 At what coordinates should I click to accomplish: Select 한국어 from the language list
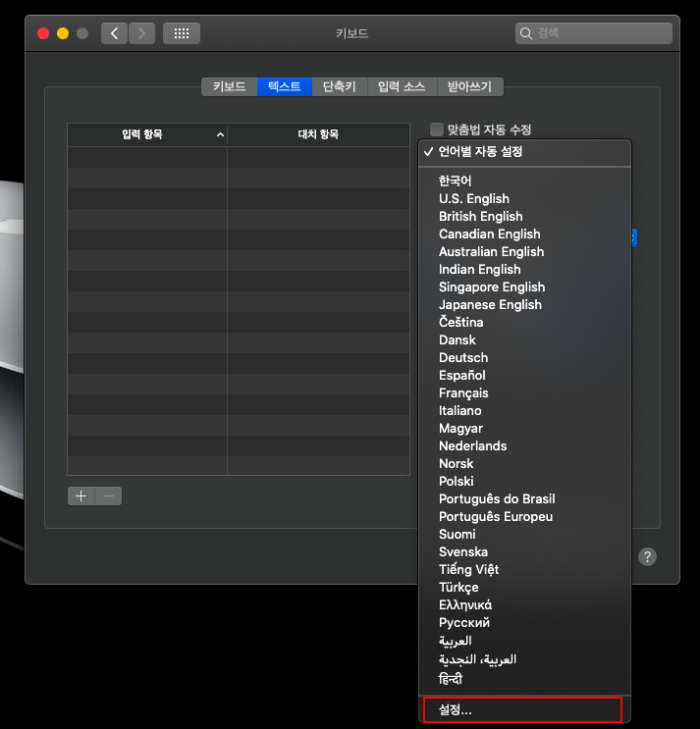524,181
